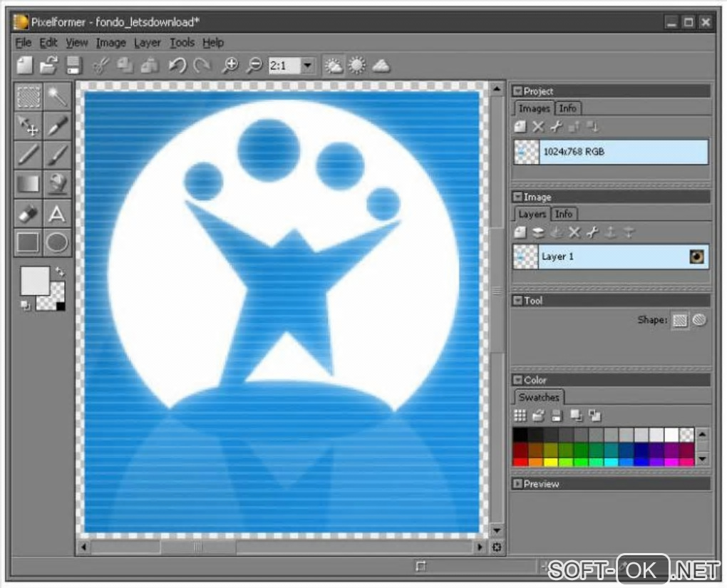727x588 pixels.
Task: Expand the Preview panel
Action: pos(517,484)
